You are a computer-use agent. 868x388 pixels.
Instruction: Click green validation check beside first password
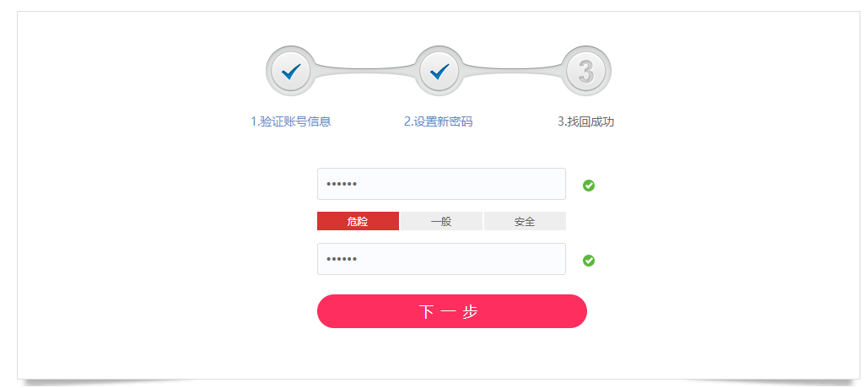pos(589,186)
